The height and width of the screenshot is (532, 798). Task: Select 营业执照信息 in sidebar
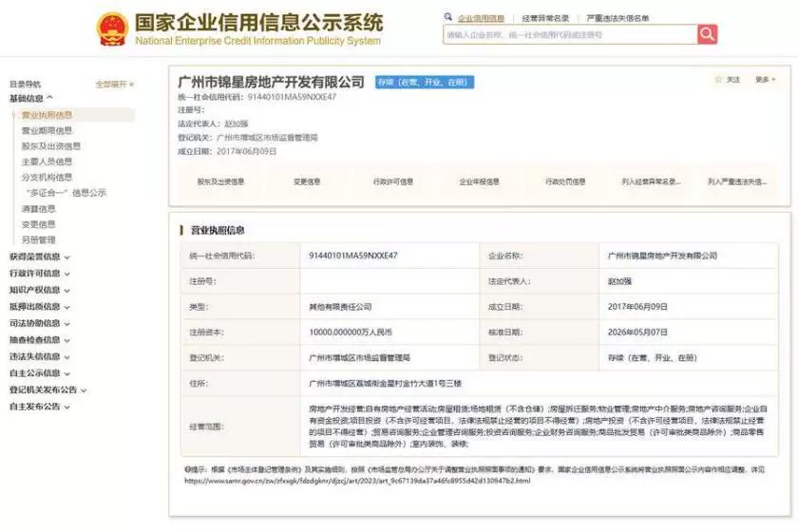click(47, 115)
